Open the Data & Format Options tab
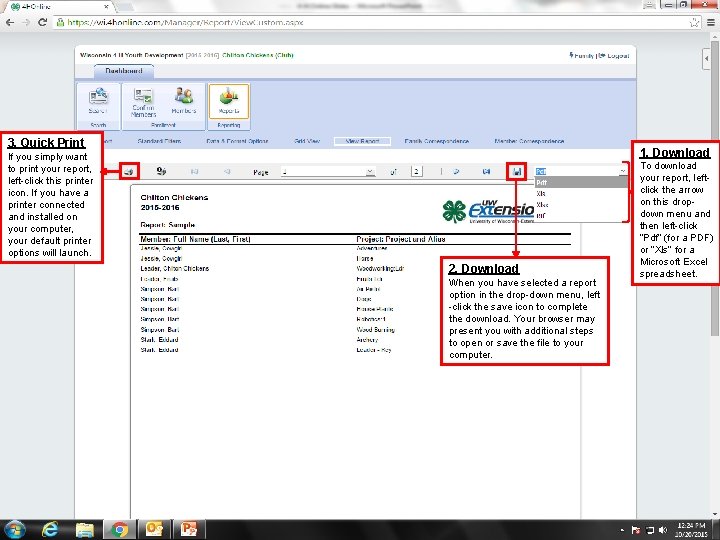 (237, 141)
